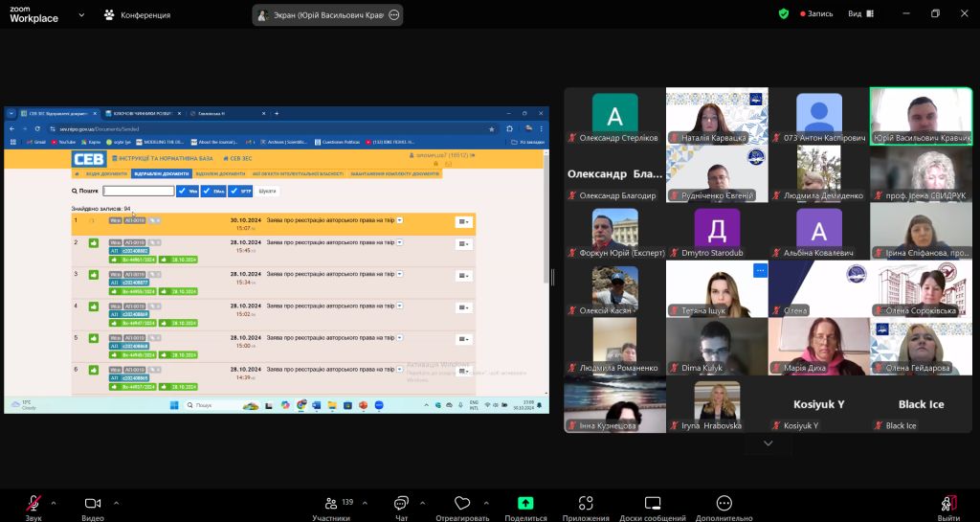
Task: Open the Дополнительно more options icon
Action: coord(724,503)
